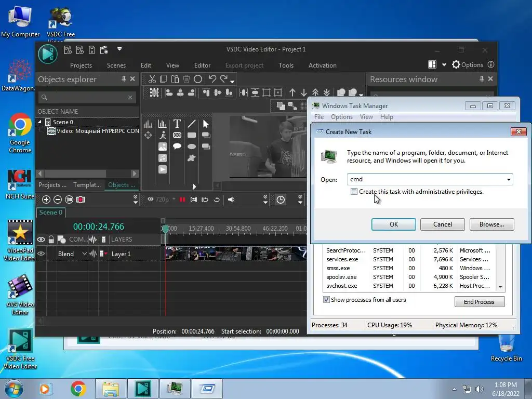Click the Undo arrow in VSDC toolbar
The image size is (532, 399).
click(212, 79)
